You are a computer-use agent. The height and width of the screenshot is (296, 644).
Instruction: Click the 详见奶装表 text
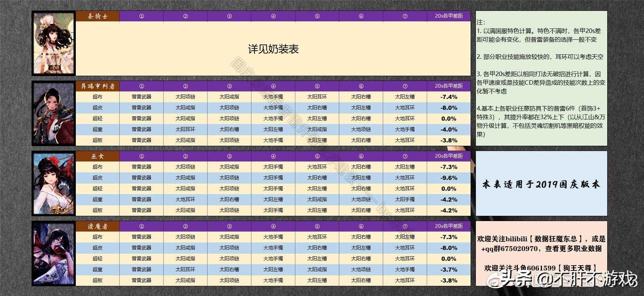pyautogui.click(x=273, y=49)
